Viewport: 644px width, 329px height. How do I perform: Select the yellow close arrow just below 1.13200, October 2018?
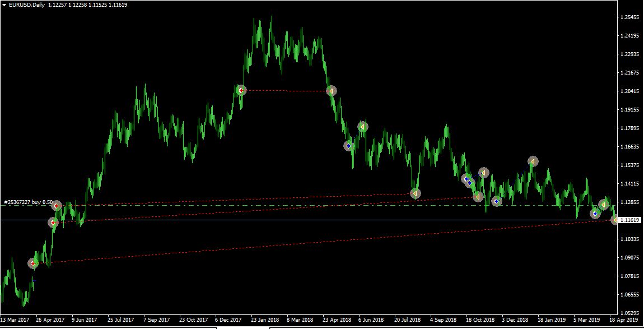coord(478,197)
